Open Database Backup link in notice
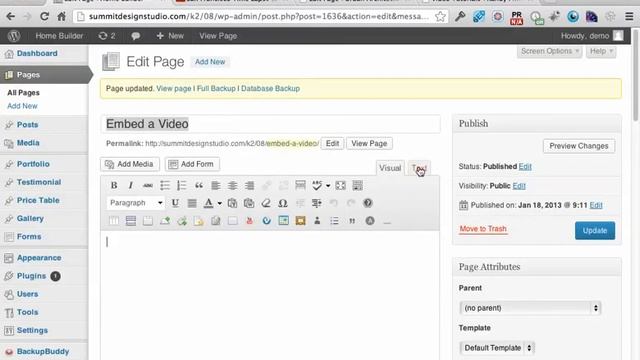 pyautogui.click(x=270, y=89)
